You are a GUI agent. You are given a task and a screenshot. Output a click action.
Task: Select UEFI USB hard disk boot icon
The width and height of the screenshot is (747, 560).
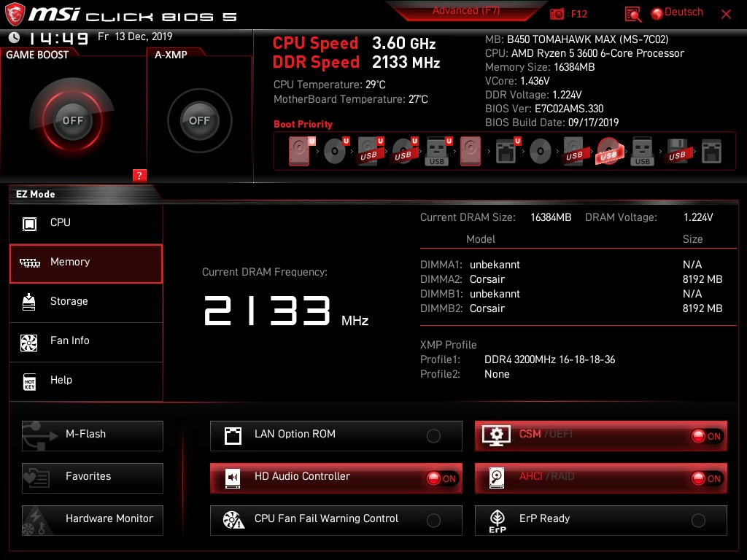pyautogui.click(x=370, y=151)
